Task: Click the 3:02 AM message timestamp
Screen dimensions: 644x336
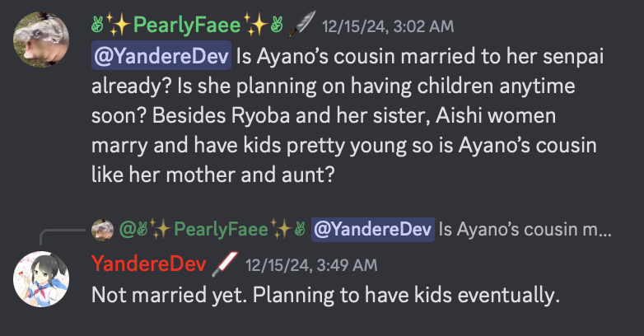Action: [388, 26]
